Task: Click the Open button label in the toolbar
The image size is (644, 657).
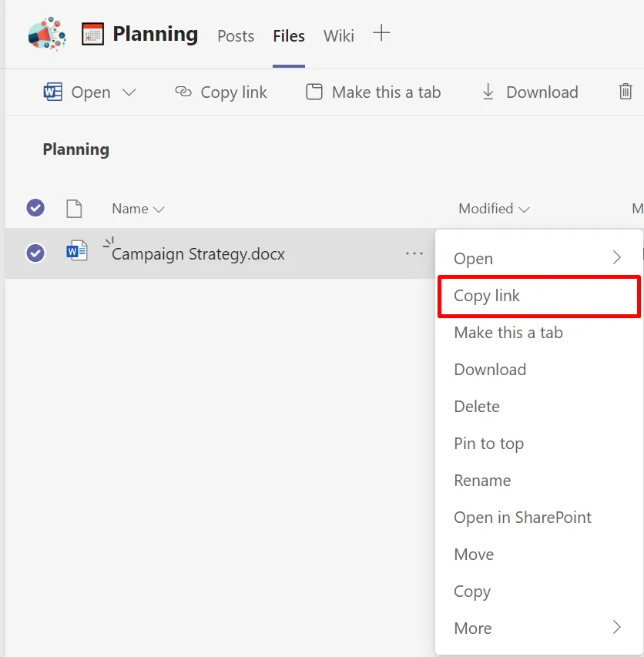Action: (x=90, y=92)
